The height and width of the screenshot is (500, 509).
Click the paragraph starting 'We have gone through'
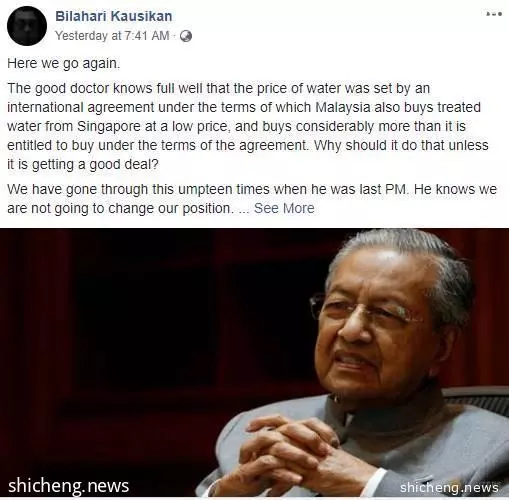click(252, 199)
